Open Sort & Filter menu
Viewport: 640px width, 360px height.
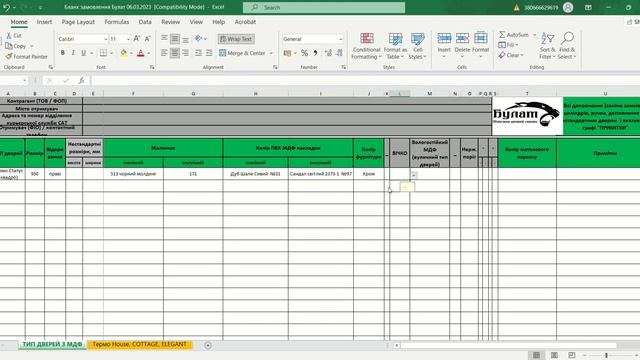pyautogui.click(x=547, y=46)
